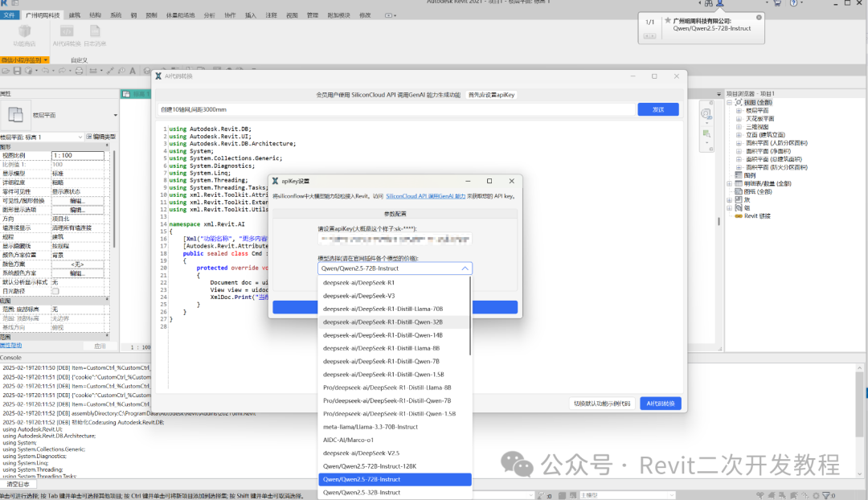Click the Open folder icon in quick access toolbar
Viewport: 868px width, 500px height.
pos(6,71)
